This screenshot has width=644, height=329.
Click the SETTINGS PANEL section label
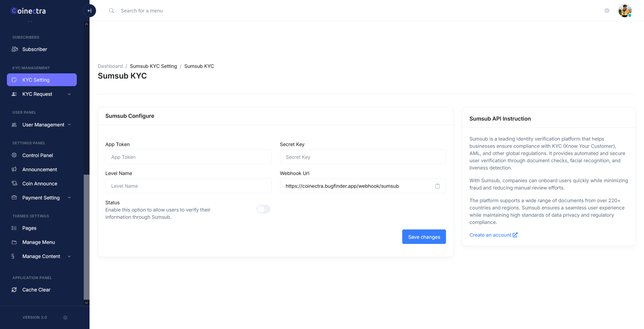coord(29,143)
